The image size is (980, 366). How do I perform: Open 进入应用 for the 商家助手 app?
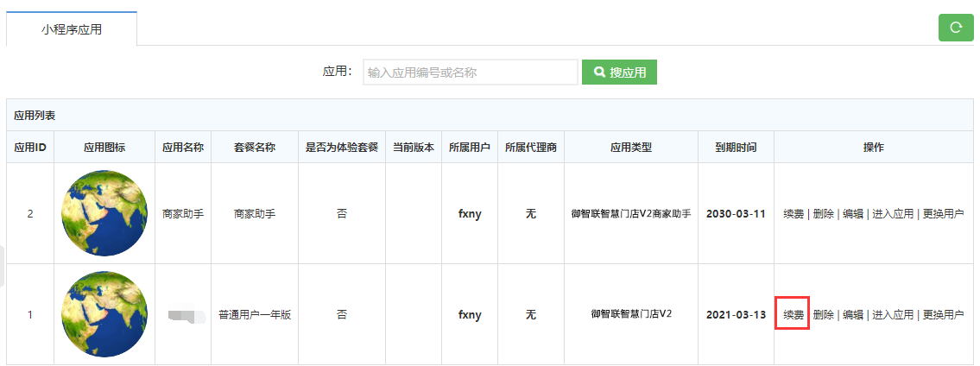[893, 214]
